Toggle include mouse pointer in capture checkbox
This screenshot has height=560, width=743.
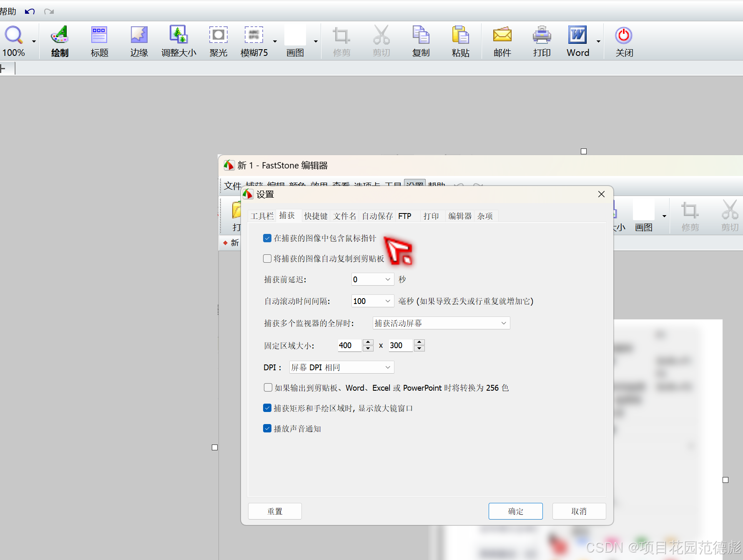coord(267,238)
